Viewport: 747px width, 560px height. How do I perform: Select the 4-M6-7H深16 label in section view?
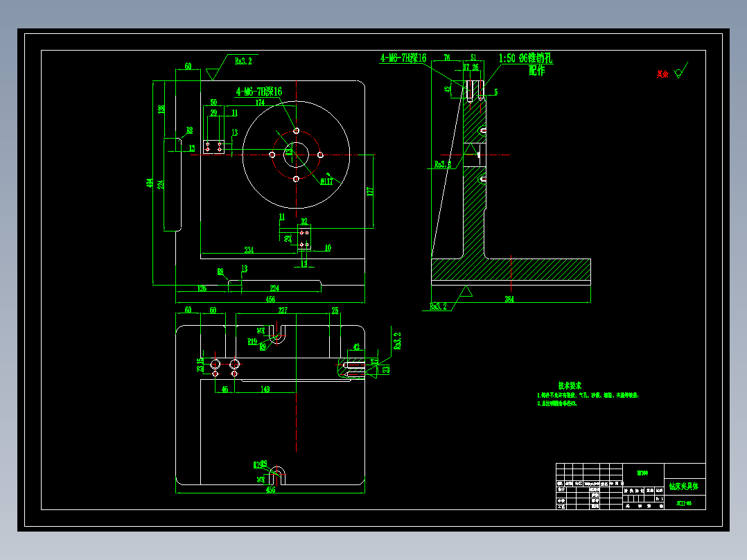(403, 58)
